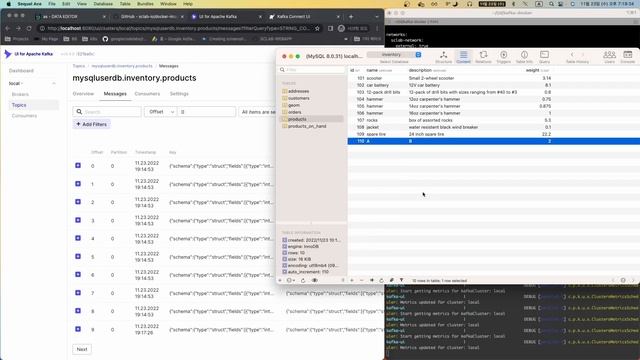Select the orders table

tap(295, 112)
